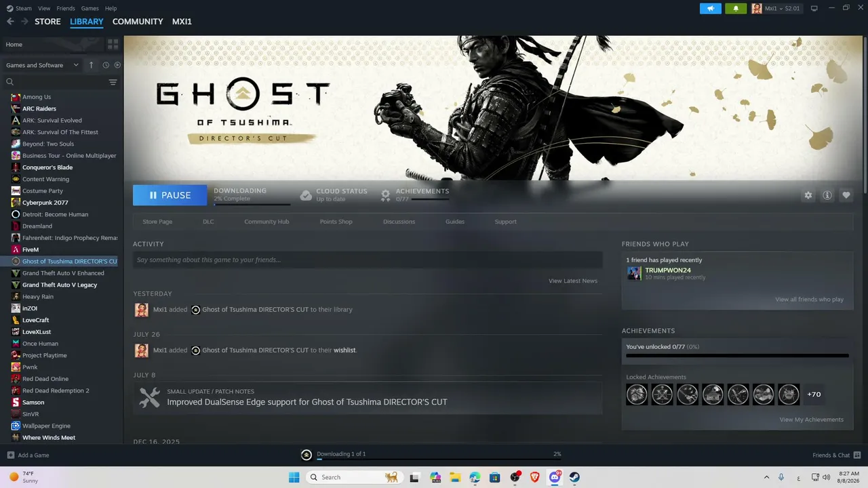Screen dimensions: 868x488
Task: Click Mxi1's avatar on the Yesterday entry
Action: coord(141,310)
